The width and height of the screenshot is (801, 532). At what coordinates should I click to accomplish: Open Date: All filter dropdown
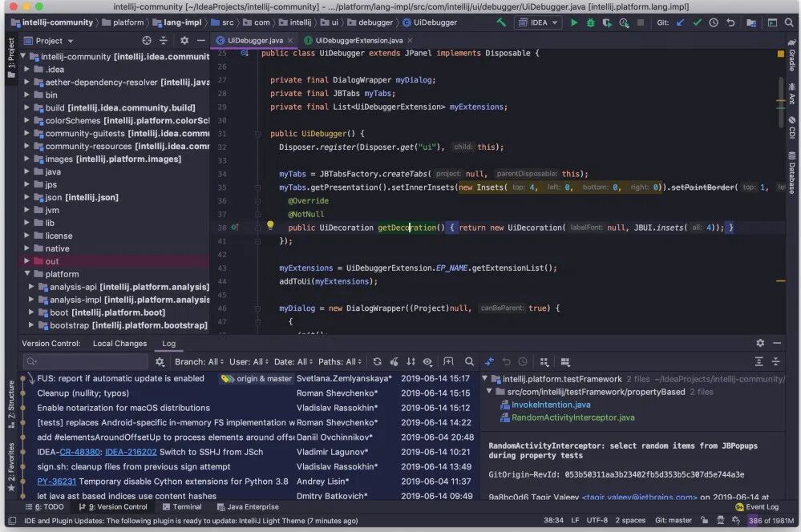pos(293,361)
